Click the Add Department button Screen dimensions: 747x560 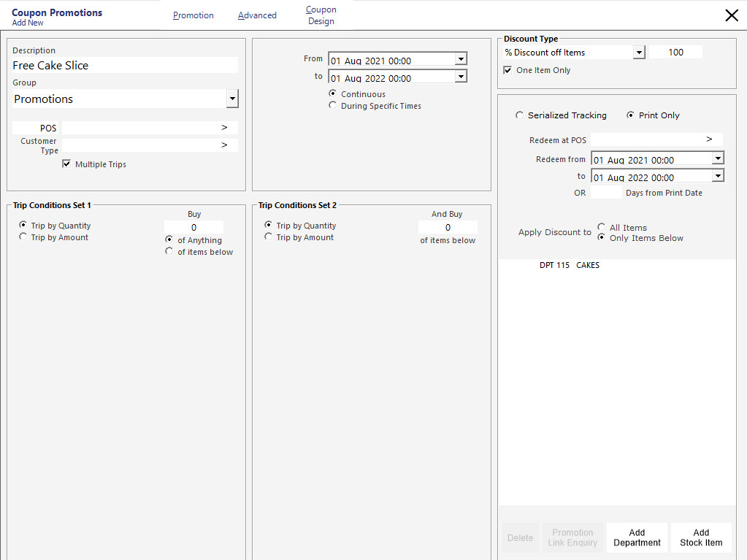(x=637, y=537)
